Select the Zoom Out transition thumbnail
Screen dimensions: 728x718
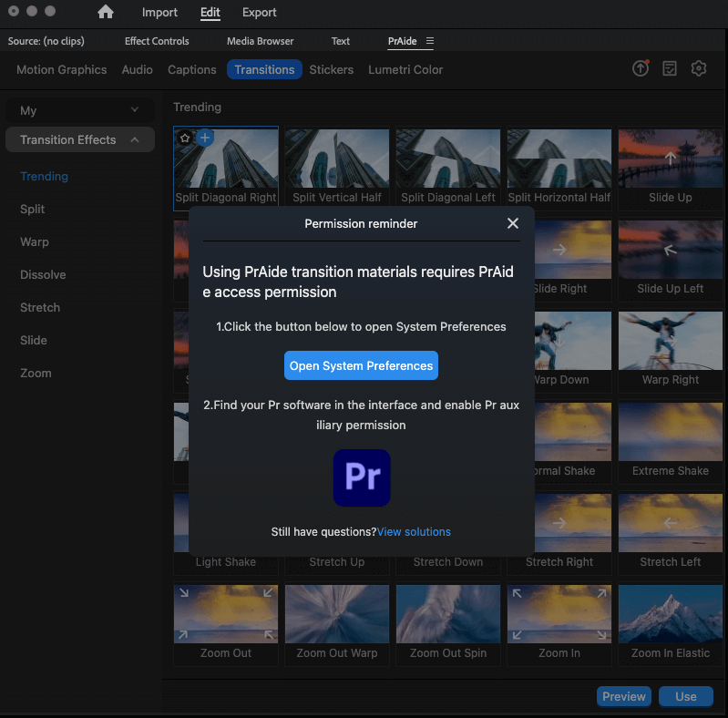pos(226,614)
